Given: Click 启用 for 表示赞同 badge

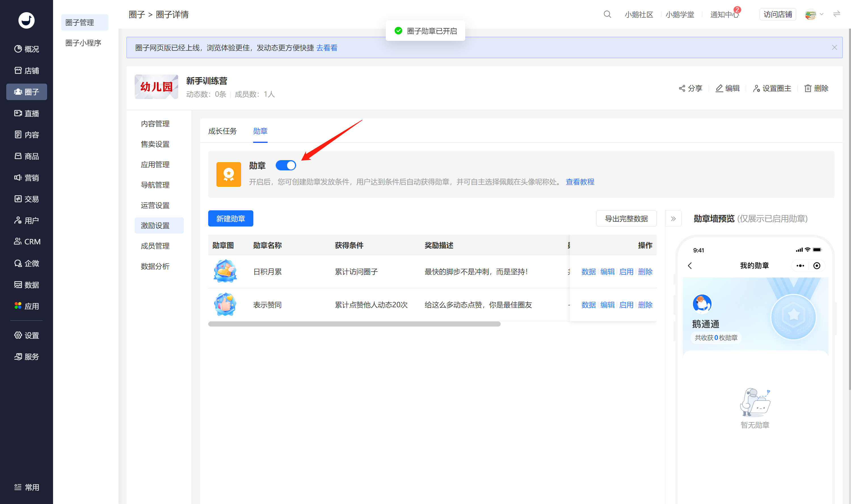Looking at the screenshot, I should tap(626, 305).
